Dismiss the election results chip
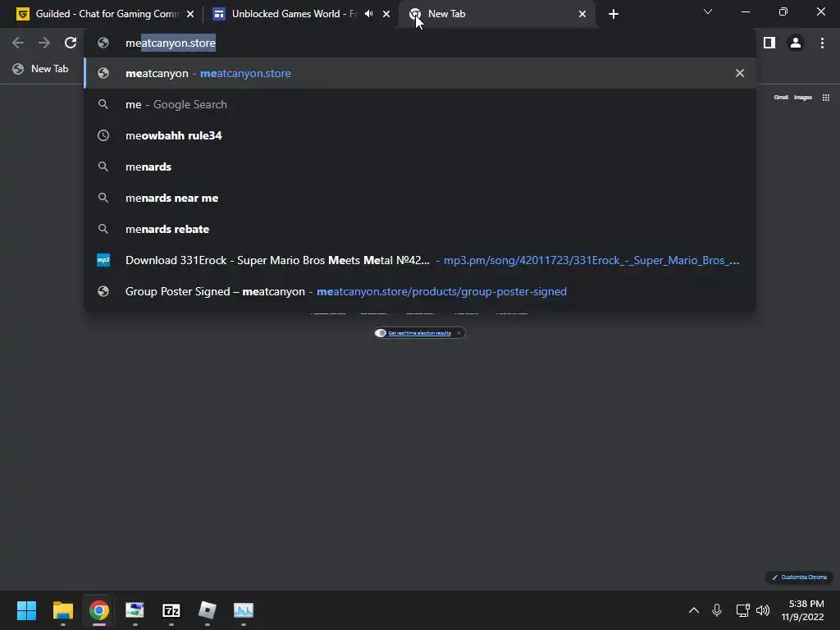Image resolution: width=840 pixels, height=630 pixels. pos(459,333)
